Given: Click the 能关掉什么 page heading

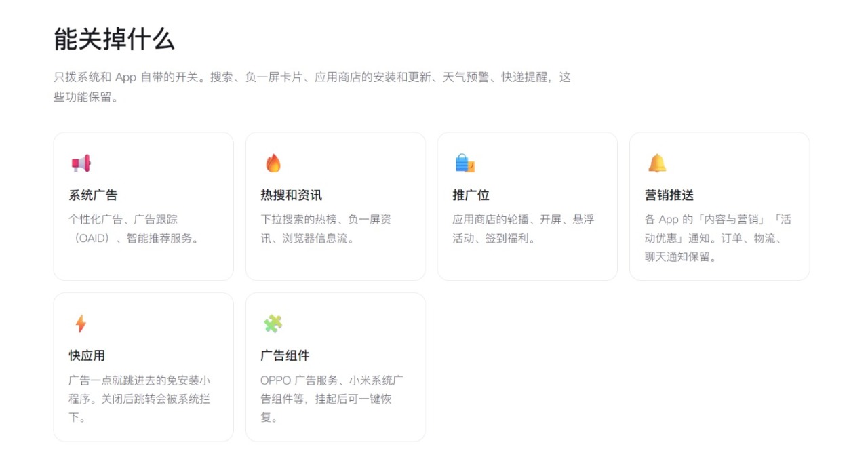Looking at the screenshot, I should tap(115, 39).
